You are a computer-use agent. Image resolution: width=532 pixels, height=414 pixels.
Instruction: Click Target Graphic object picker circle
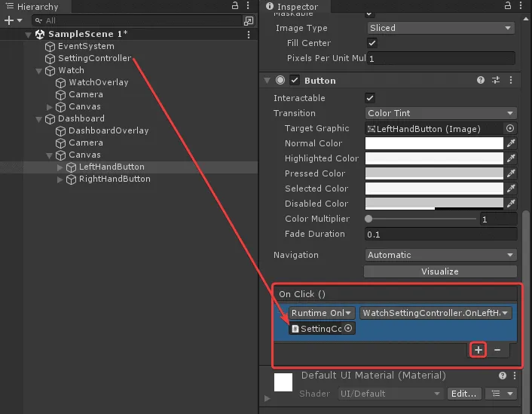(x=510, y=128)
